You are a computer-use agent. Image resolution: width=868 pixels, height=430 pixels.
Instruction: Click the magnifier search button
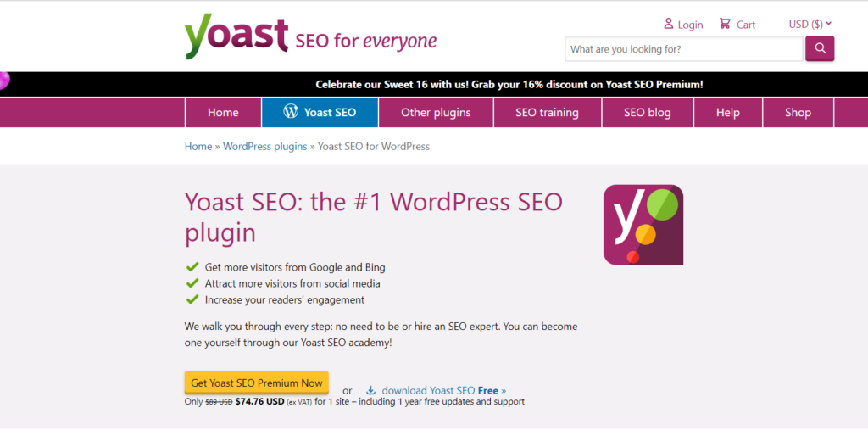tap(820, 48)
